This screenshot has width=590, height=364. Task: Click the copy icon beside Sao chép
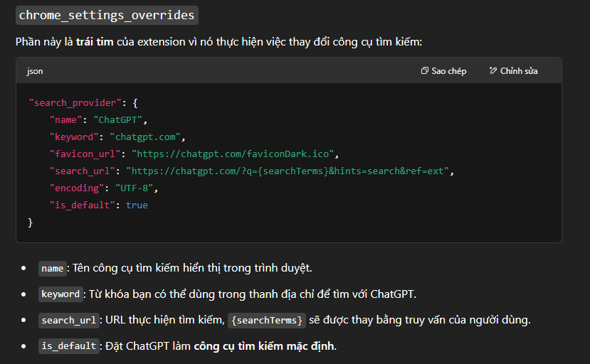click(x=424, y=70)
